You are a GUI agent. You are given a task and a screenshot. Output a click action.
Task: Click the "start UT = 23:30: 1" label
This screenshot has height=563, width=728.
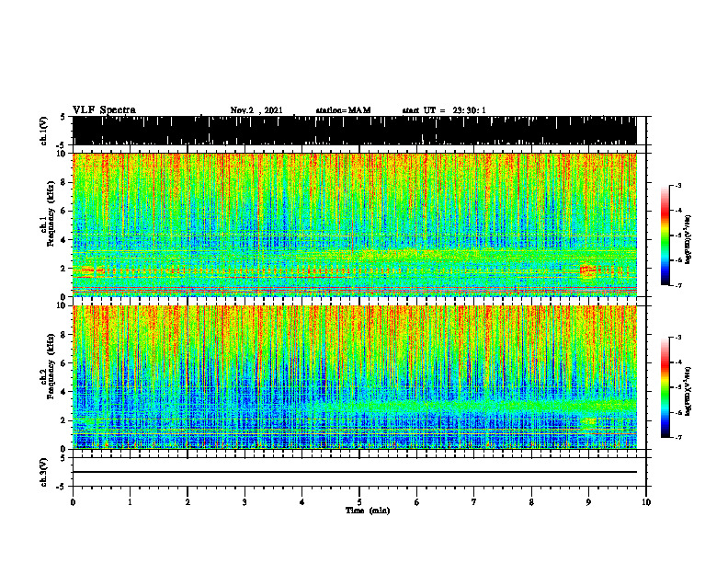[x=444, y=110]
